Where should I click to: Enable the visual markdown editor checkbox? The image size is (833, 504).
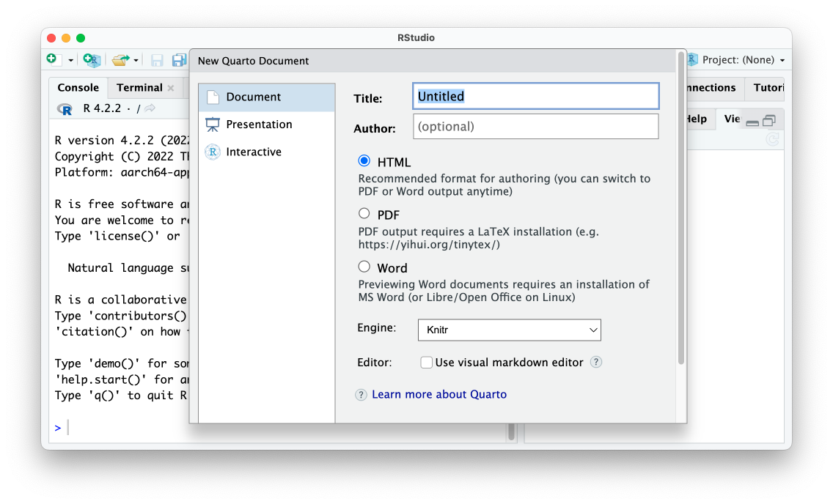point(426,363)
